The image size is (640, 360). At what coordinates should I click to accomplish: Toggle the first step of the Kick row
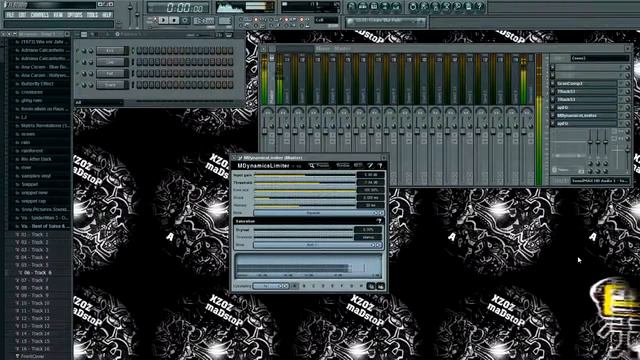tap(139, 51)
